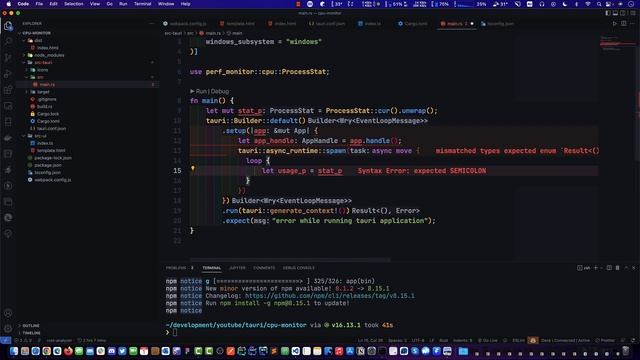This screenshot has height=360, width=640.
Task: Open the Manage gear icon
Action: pyautogui.click(x=8, y=328)
